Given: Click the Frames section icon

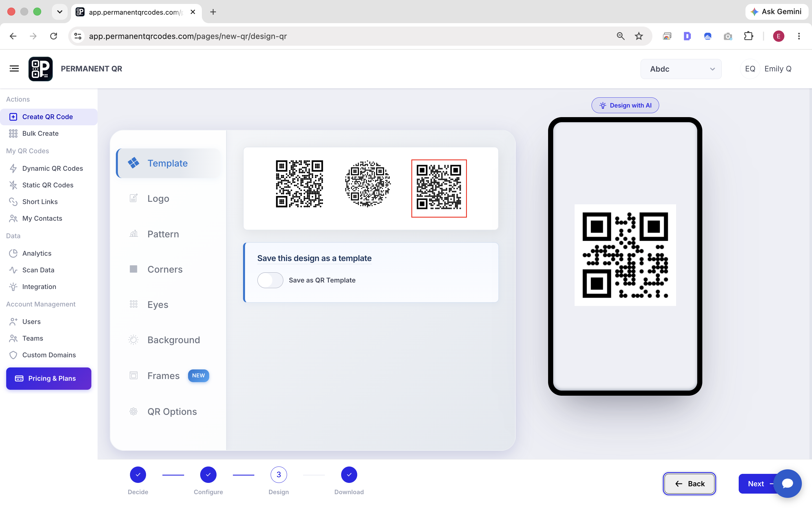Looking at the screenshot, I should point(134,376).
